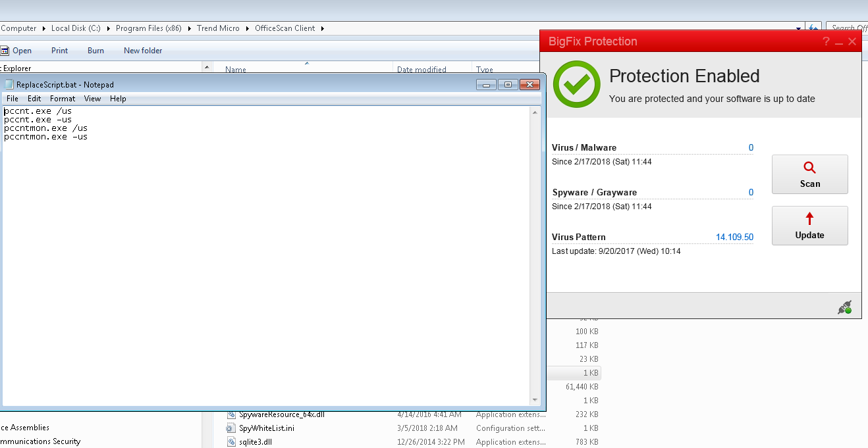Screen dimensions: 868x448
Task: Open the Notepad Help menu
Action: (118, 99)
